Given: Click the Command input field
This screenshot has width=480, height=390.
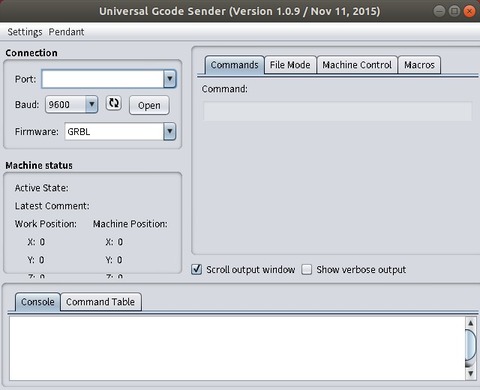Looking at the screenshot, I should (337, 111).
